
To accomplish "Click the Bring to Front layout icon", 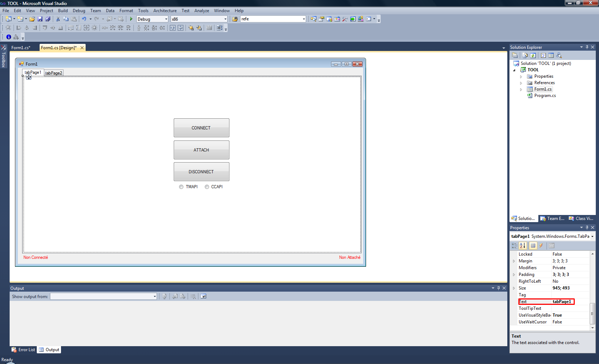I will 191,28.
